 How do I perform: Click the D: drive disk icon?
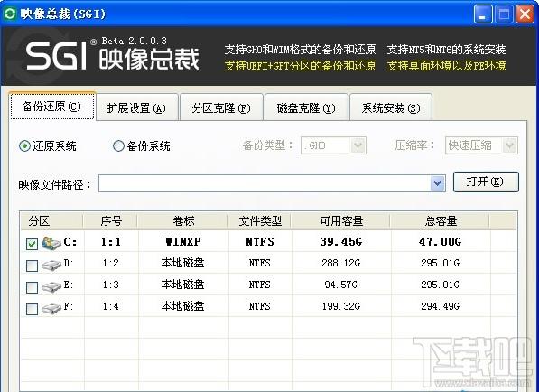coord(51,265)
